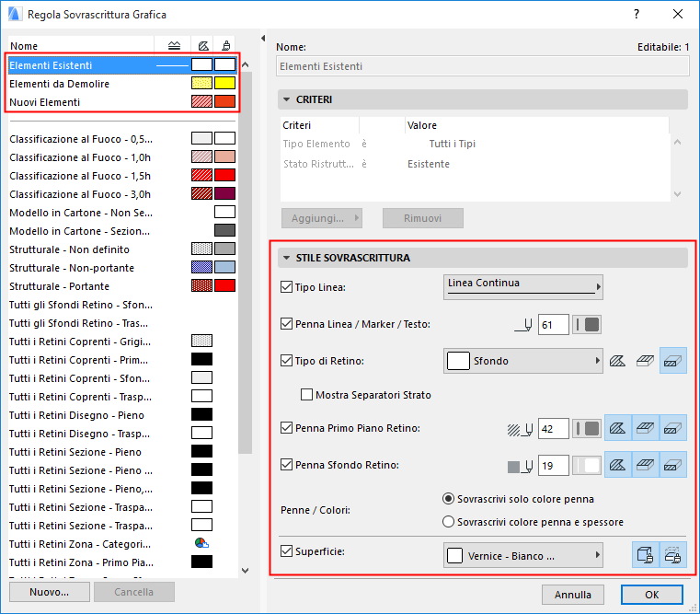Click the surface column header icon
The height and width of the screenshot is (614, 700).
pos(226,46)
